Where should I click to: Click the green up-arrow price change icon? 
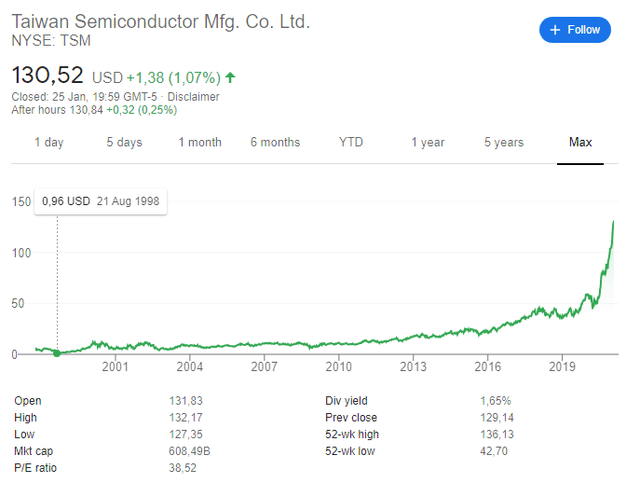tap(231, 77)
